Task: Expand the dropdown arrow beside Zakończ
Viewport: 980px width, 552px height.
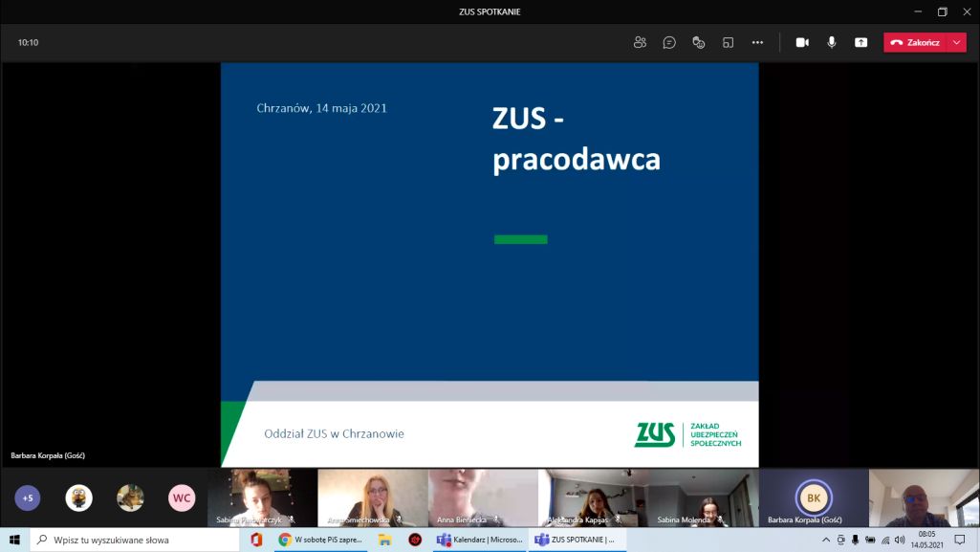Action: pos(957,42)
